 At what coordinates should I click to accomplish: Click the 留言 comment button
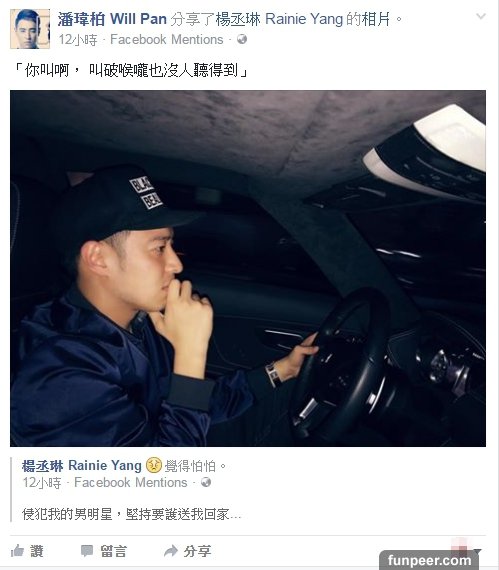click(113, 551)
